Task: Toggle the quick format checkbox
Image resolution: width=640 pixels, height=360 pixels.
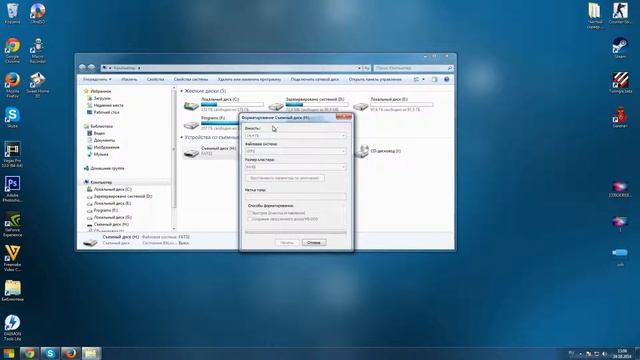Action: click(250, 213)
